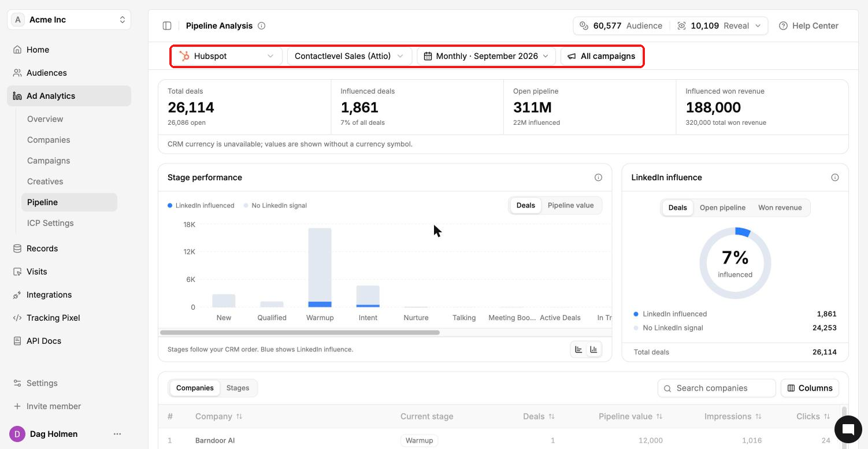Screen dimensions: 868x449
Task: Open ICP Settings under Ad Analytics
Action: click(x=69, y=223)
